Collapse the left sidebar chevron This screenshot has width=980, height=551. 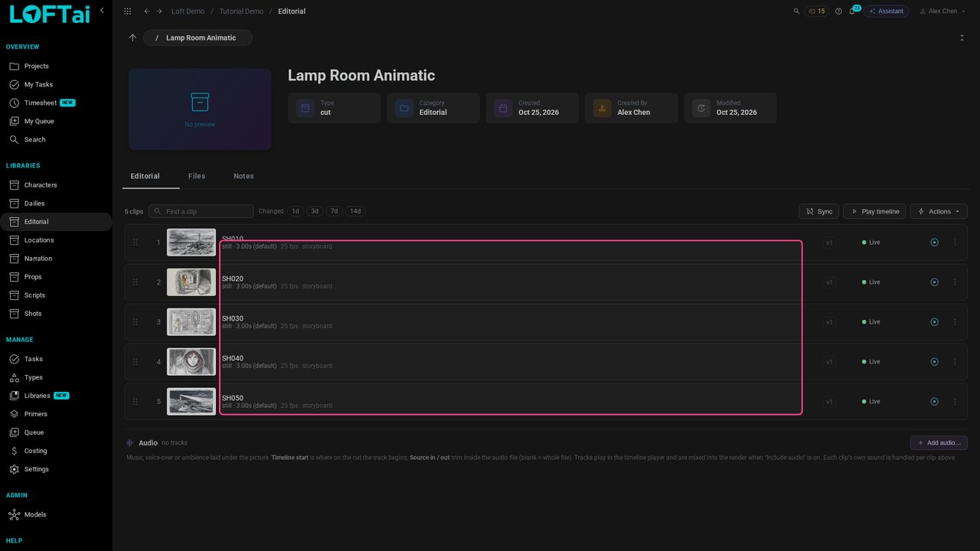coord(102,10)
